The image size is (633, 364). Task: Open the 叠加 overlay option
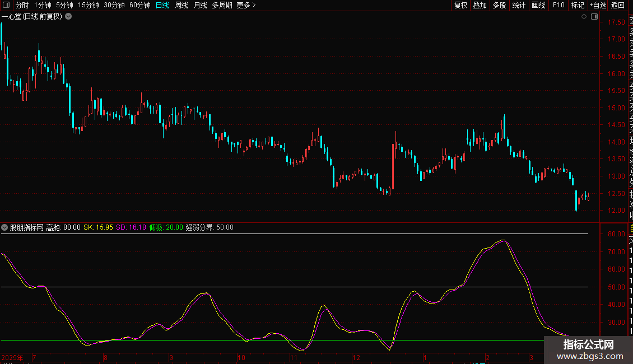pos(480,5)
